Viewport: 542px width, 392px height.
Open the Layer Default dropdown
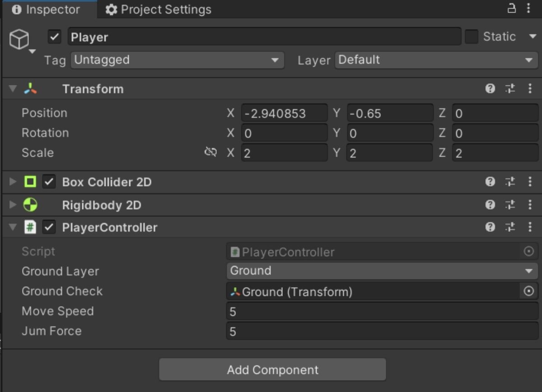436,60
